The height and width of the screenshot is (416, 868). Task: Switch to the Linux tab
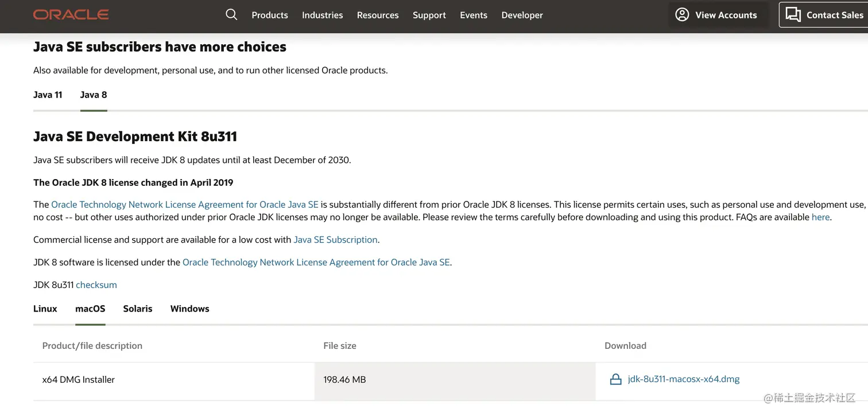[x=45, y=309]
